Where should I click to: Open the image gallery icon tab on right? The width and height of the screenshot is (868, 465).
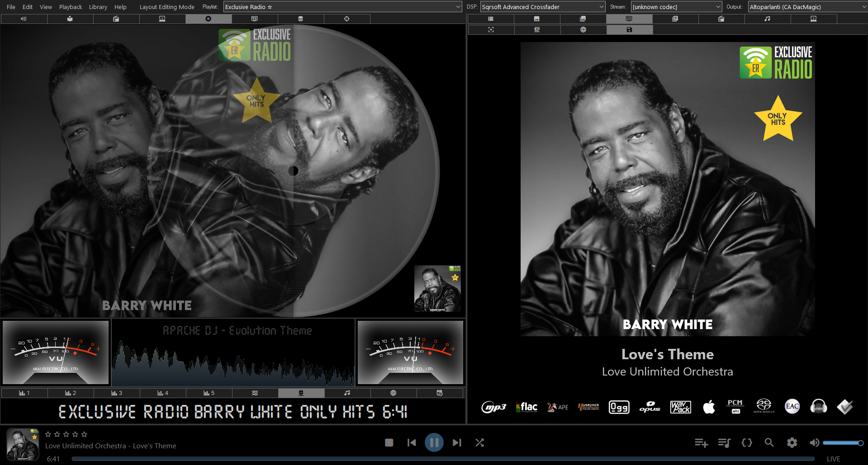tap(583, 19)
